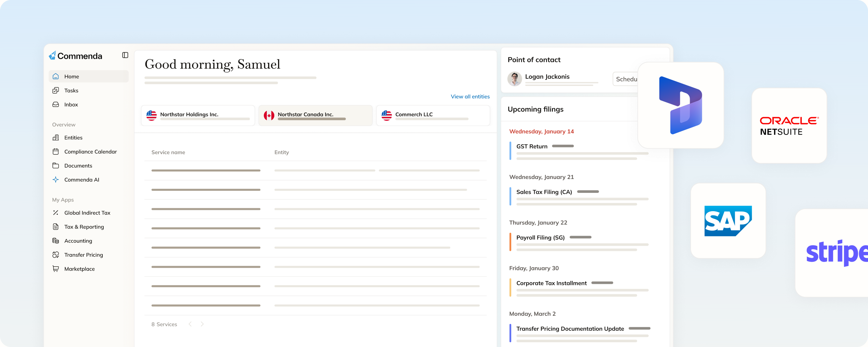The width and height of the screenshot is (868, 347).
Task: Click the Stripe logo tile
Action: click(x=832, y=253)
